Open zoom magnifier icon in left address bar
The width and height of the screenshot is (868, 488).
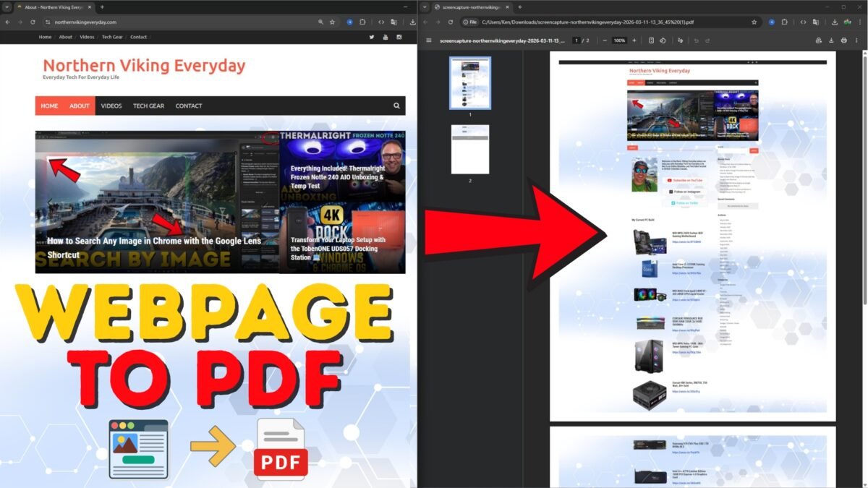click(320, 22)
